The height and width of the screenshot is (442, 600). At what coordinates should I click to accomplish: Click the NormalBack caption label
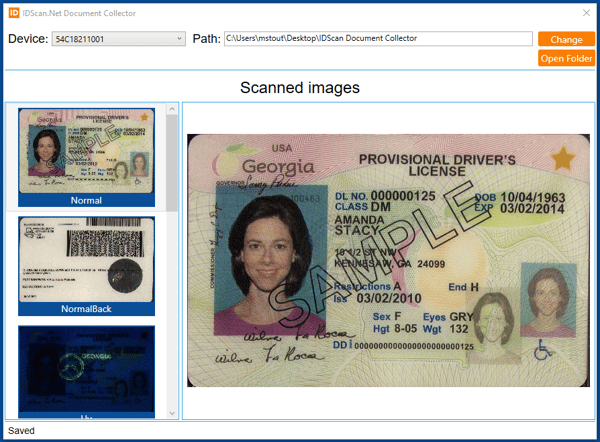click(86, 309)
